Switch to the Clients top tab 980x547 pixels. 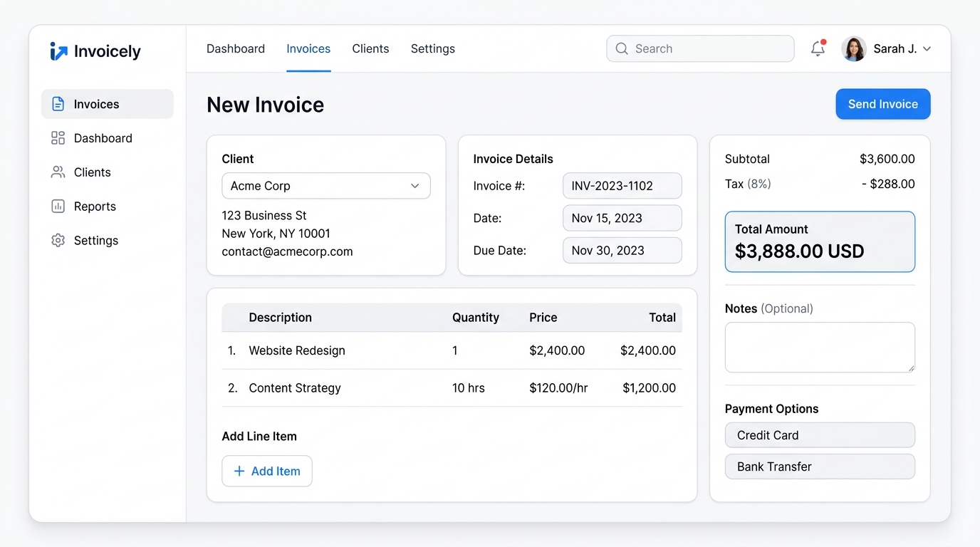point(370,48)
